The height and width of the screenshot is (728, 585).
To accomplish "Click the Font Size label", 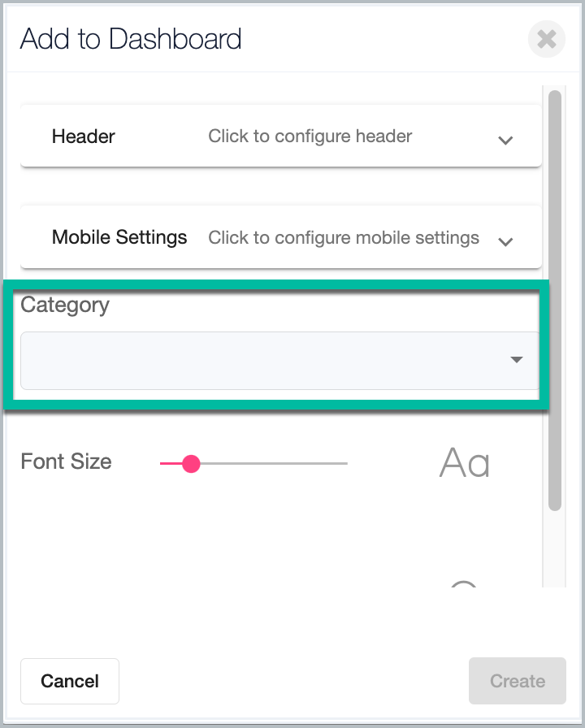I will [x=66, y=461].
